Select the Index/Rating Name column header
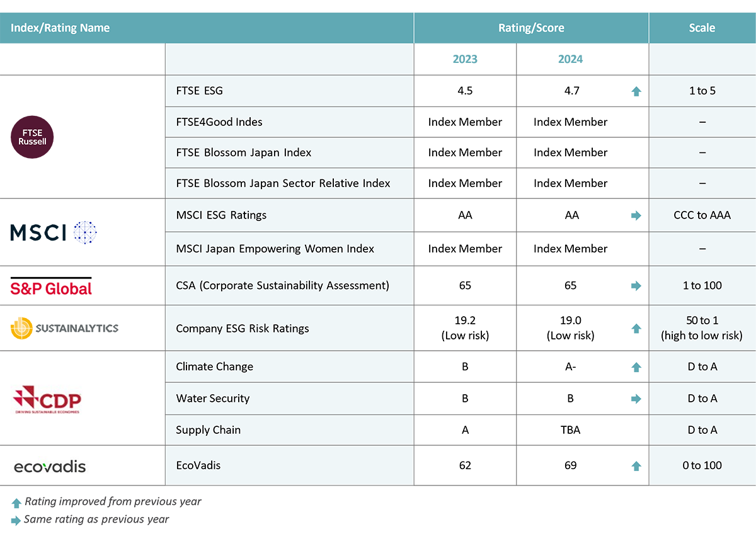756x539 pixels. click(x=60, y=28)
